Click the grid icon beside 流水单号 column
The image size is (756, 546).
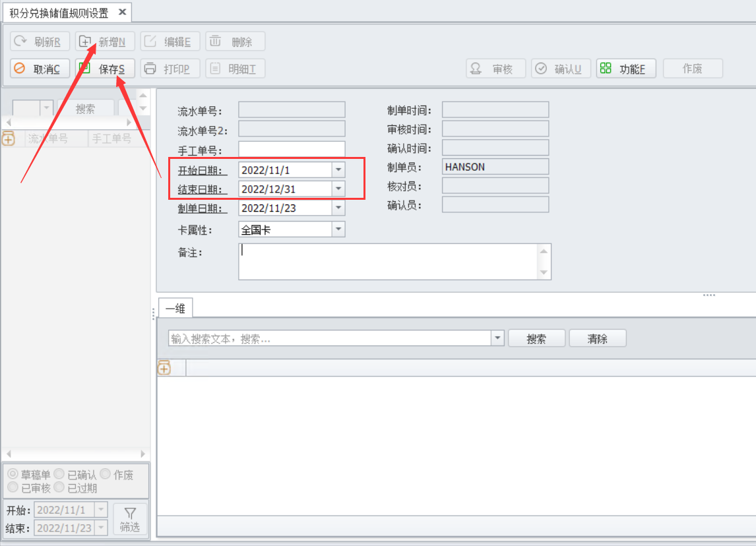click(x=9, y=138)
